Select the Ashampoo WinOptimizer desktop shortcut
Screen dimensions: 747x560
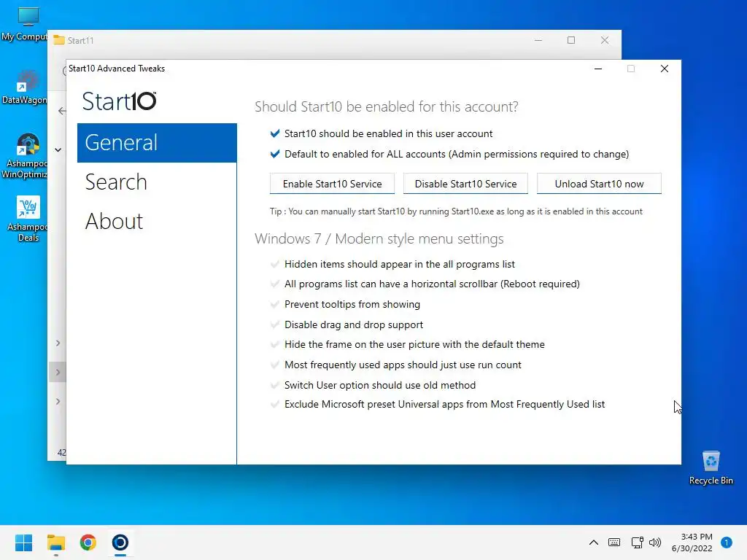point(25,156)
